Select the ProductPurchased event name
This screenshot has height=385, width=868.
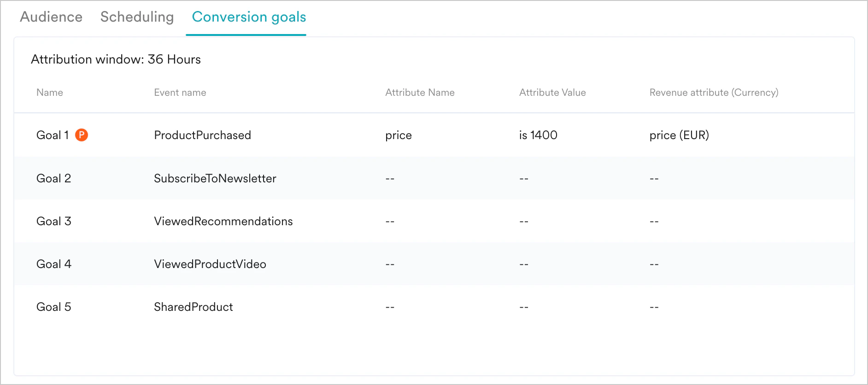pos(202,135)
